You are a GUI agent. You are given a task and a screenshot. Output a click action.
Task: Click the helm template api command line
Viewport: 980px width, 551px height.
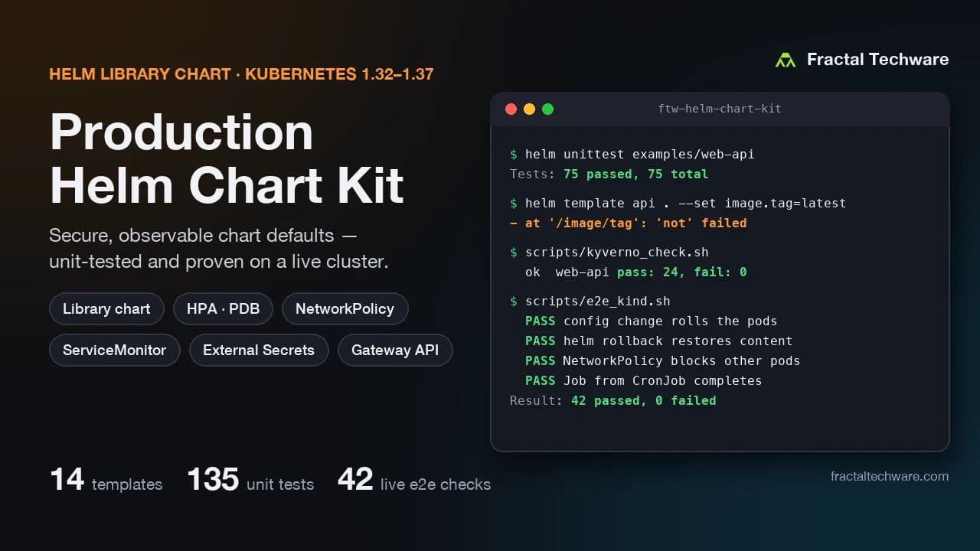[x=678, y=203]
